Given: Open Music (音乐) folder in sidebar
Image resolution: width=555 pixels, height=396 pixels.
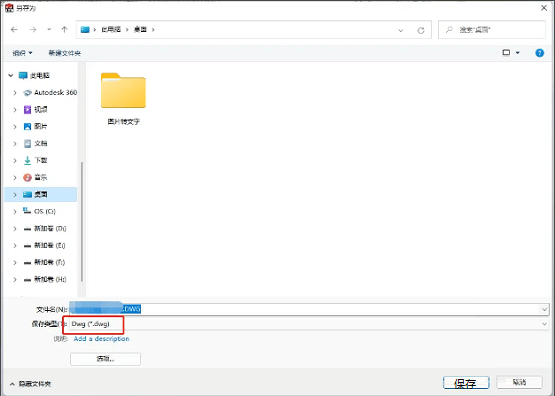Looking at the screenshot, I should [35, 177].
